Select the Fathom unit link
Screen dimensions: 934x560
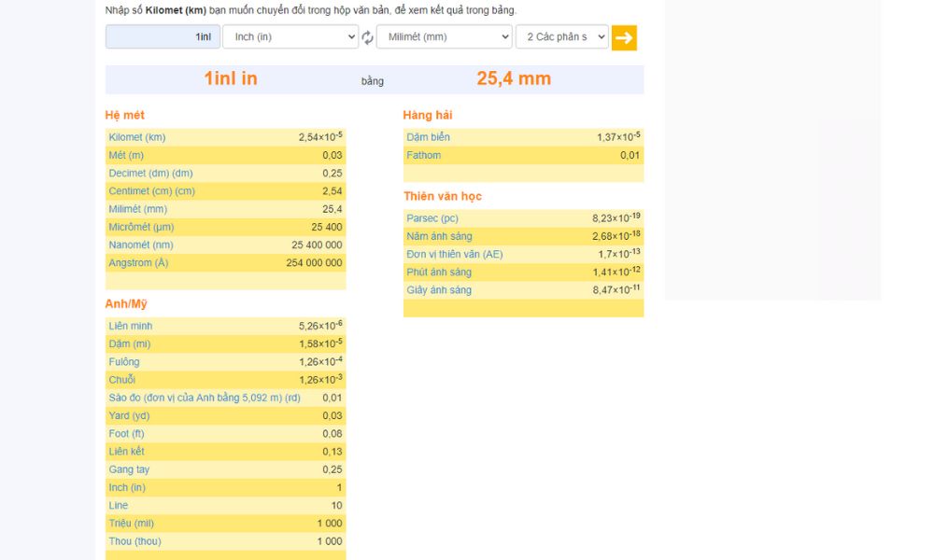[423, 155]
